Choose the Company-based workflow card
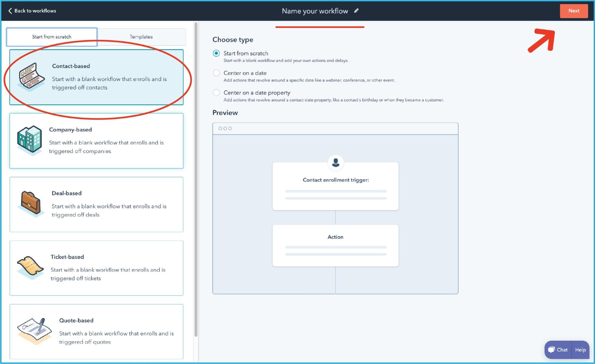Viewport: 595px width, 364px height. [x=96, y=141]
